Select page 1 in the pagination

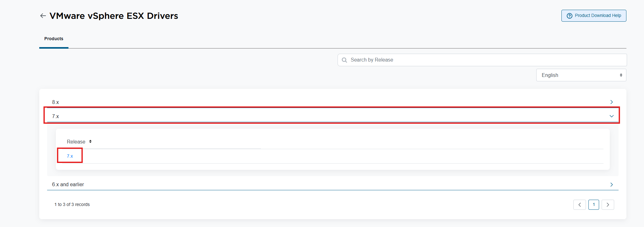click(593, 205)
